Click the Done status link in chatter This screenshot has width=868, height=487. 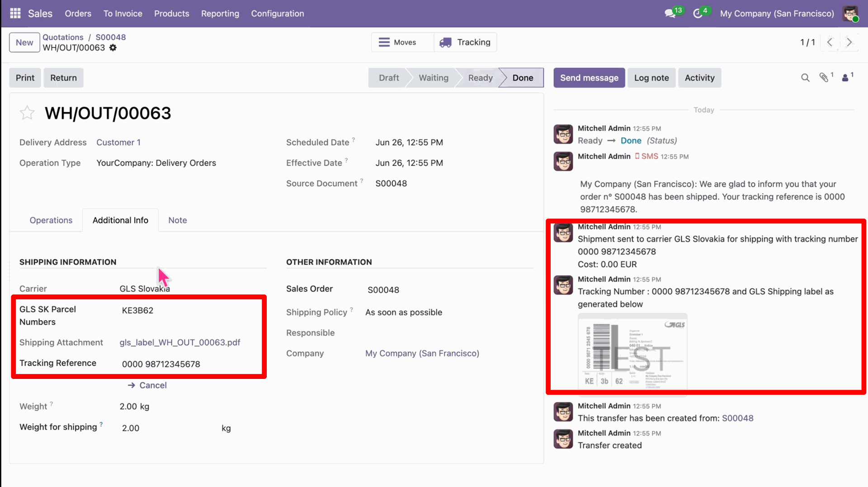coord(631,141)
